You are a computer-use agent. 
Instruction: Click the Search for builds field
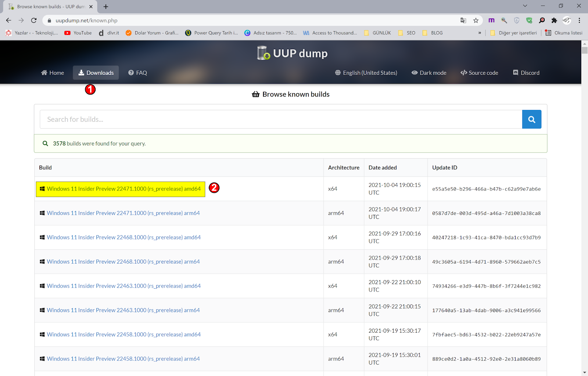(281, 119)
